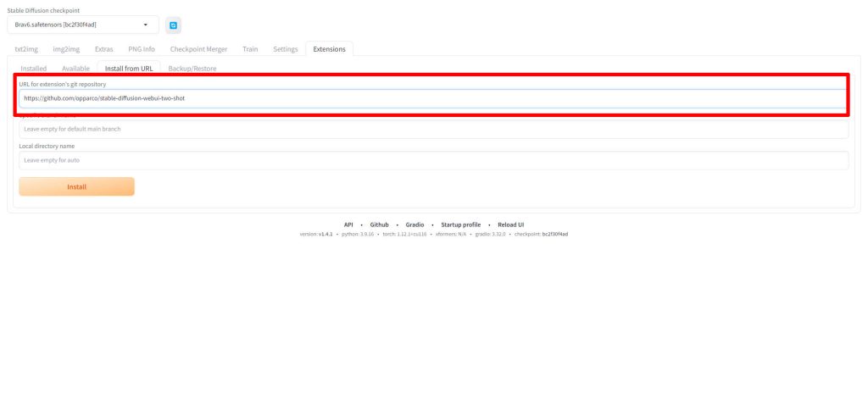Click the 'Stable Diffusion checkpoint' label
The height and width of the screenshot is (416, 868).
[43, 10]
